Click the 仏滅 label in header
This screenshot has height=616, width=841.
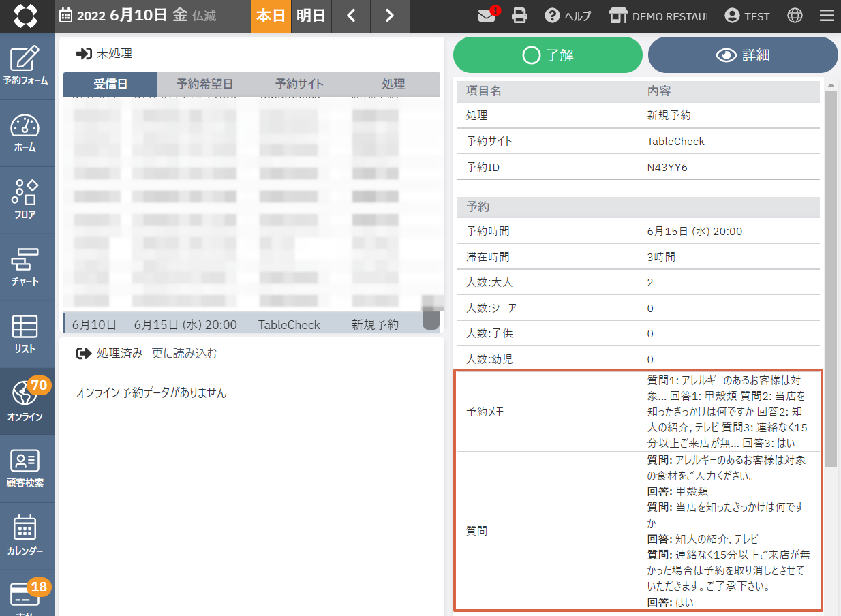click(204, 16)
